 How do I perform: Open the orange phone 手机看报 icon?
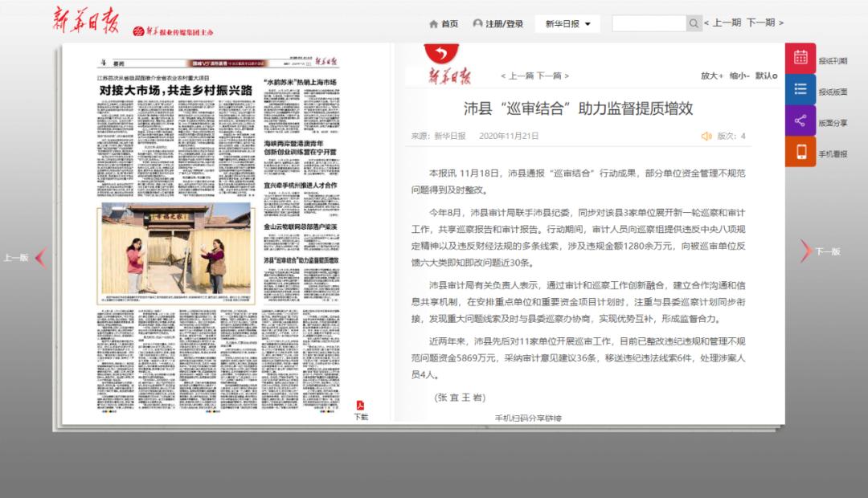pyautogui.click(x=800, y=151)
